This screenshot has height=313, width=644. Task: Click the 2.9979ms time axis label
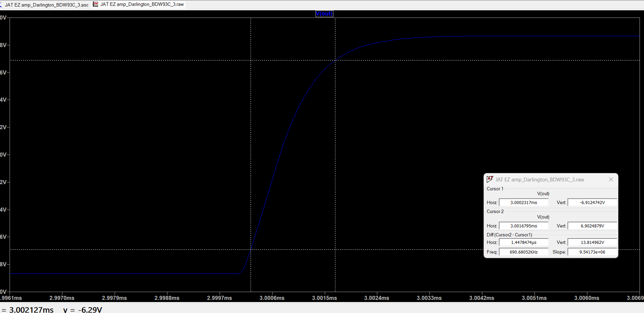coord(114,298)
